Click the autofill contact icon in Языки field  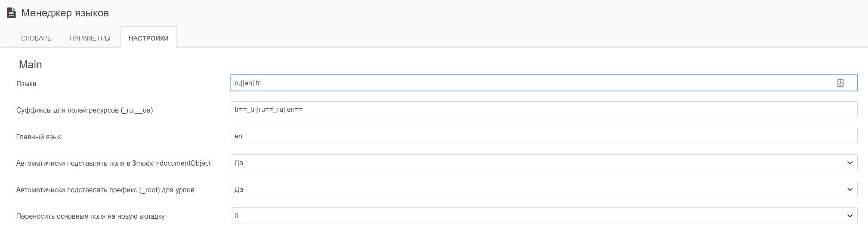[840, 83]
